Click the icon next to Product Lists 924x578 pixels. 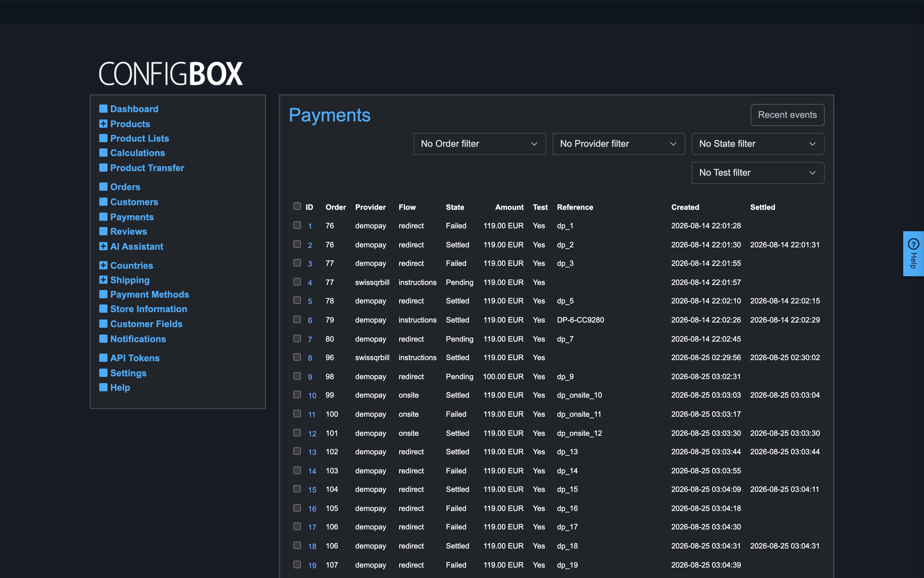click(103, 138)
